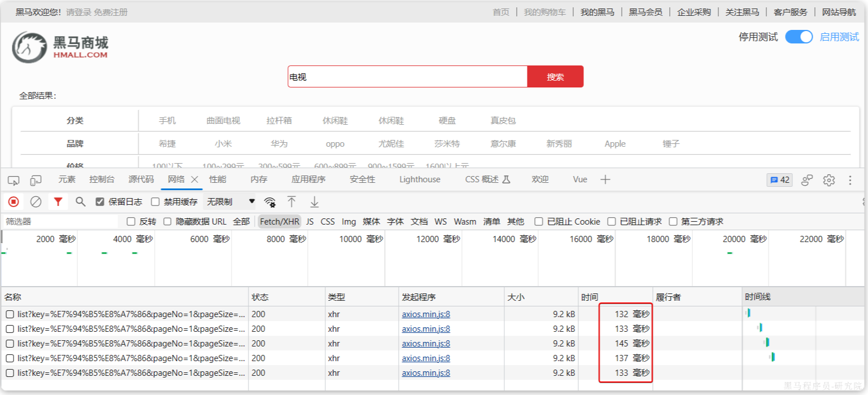The image size is (868, 395).
Task: Open network conditions Wi-Fi icon
Action: [270, 202]
